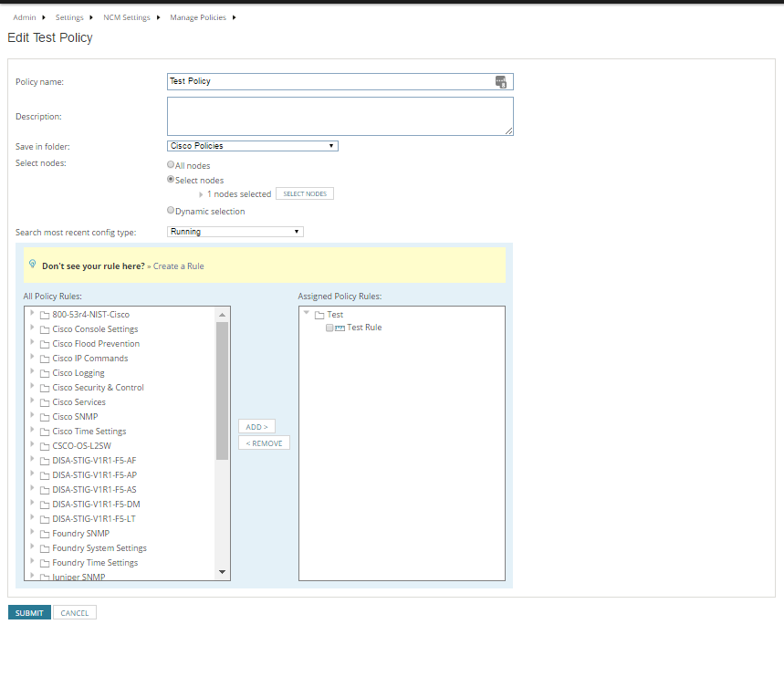Expand the Cisco Logging tree node
This screenshot has width=784, height=687.
(32, 371)
